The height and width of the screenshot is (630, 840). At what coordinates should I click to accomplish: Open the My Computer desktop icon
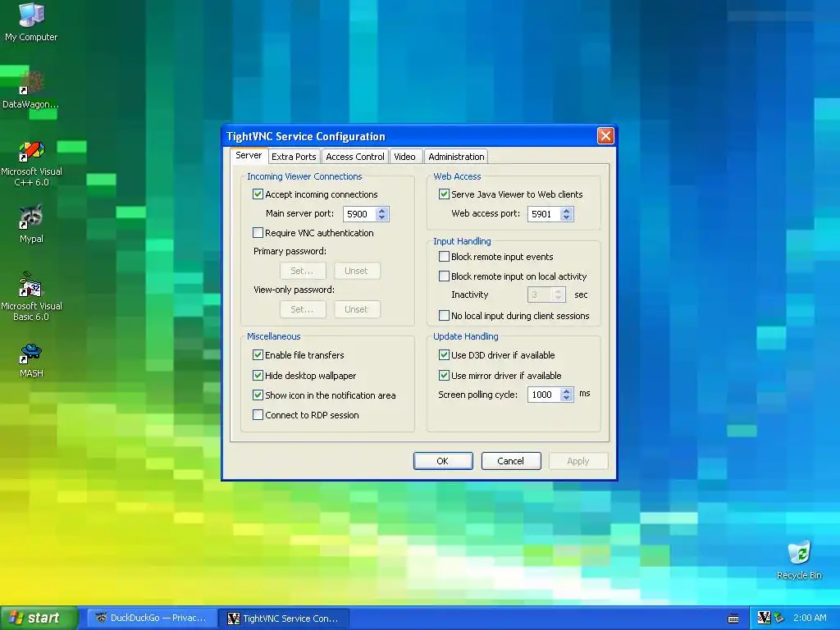pyautogui.click(x=31, y=22)
